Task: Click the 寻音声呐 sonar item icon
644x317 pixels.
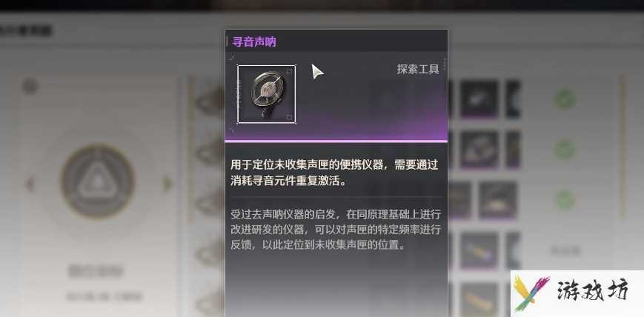Action: (267, 94)
